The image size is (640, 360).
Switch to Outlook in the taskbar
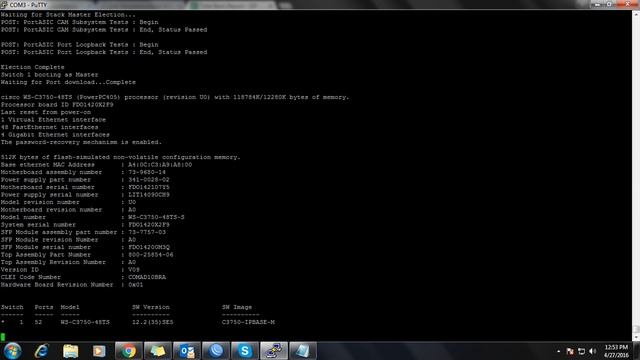(x=187, y=351)
